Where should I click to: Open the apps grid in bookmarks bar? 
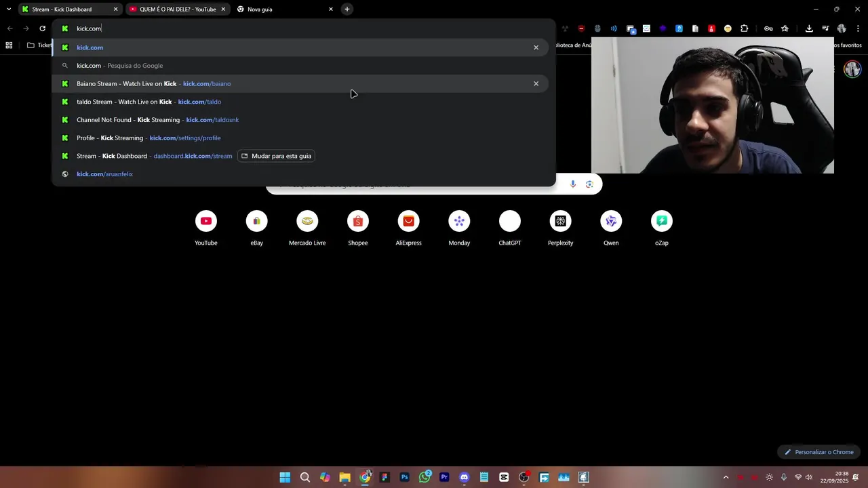[x=9, y=45]
